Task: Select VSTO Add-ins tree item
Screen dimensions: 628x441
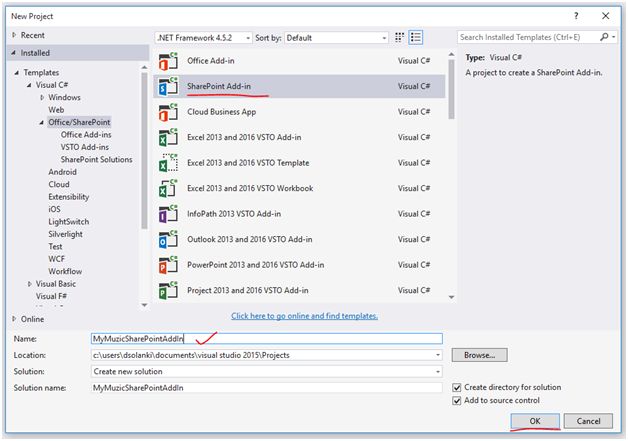Action: [85, 147]
